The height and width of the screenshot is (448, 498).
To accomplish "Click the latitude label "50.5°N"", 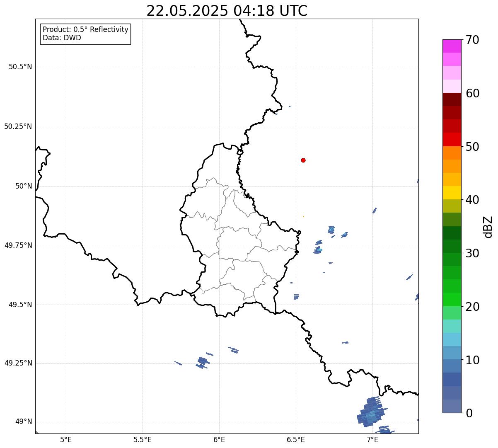I will click(x=20, y=67).
